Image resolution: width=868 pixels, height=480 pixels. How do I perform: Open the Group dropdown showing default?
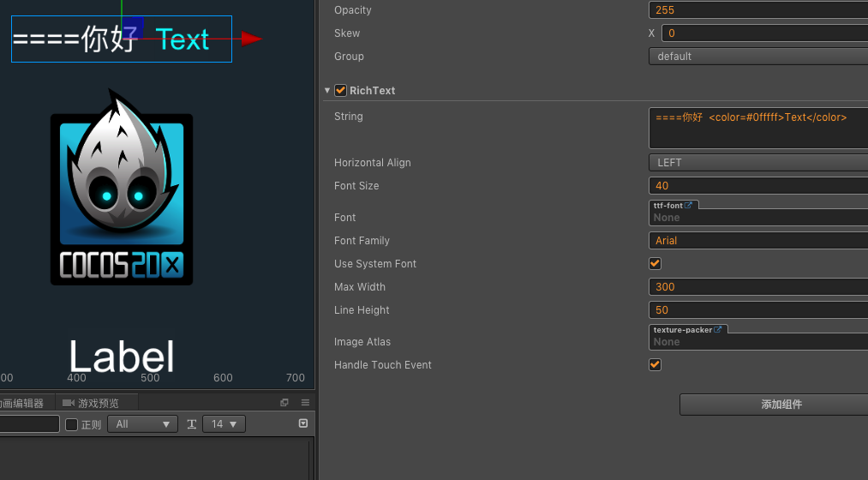pos(758,57)
